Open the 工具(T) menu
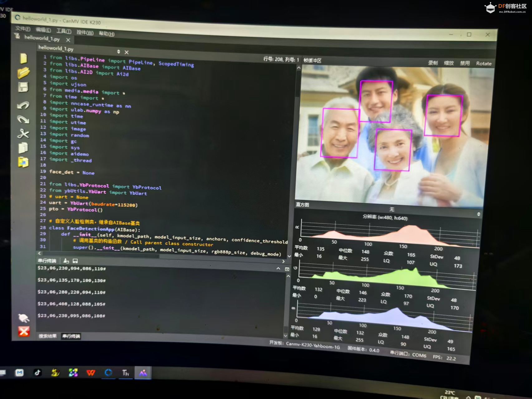The width and height of the screenshot is (532, 399). 64,31
